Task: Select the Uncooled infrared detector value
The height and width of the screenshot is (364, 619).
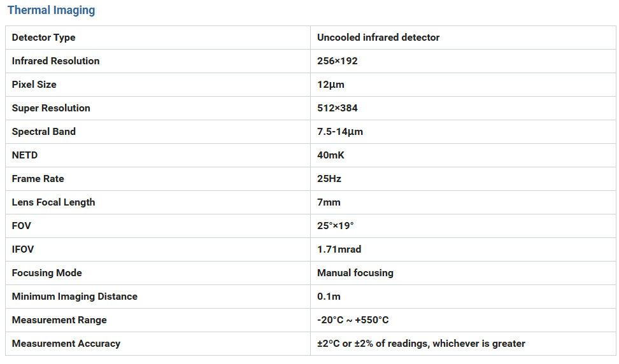Action: click(x=378, y=38)
